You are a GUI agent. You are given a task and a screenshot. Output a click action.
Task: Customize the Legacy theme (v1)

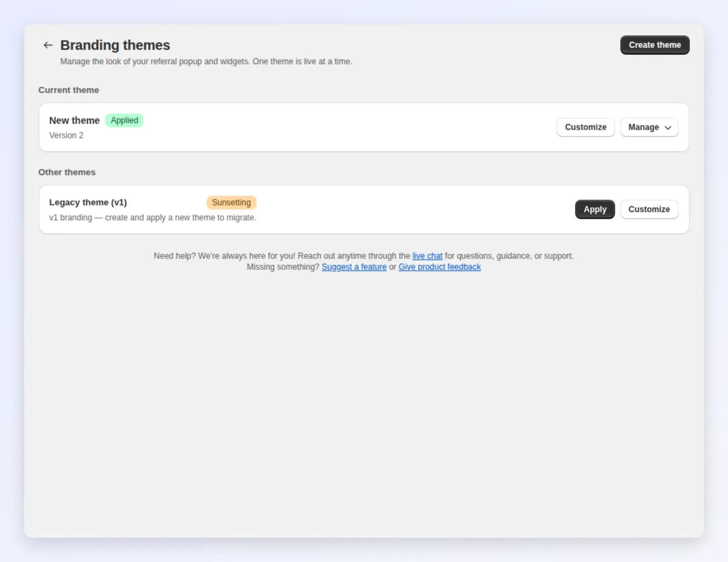(x=649, y=209)
